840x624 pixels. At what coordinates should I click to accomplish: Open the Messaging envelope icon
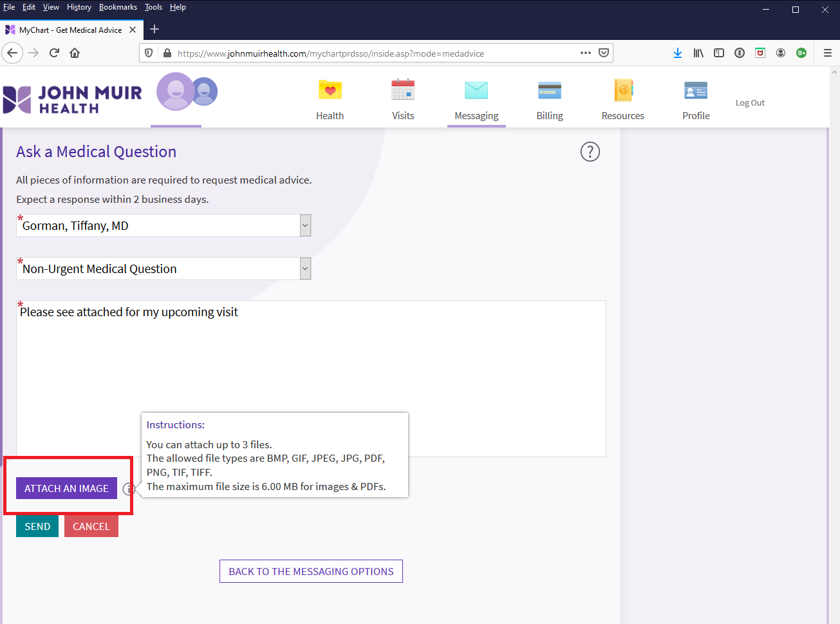click(x=476, y=91)
